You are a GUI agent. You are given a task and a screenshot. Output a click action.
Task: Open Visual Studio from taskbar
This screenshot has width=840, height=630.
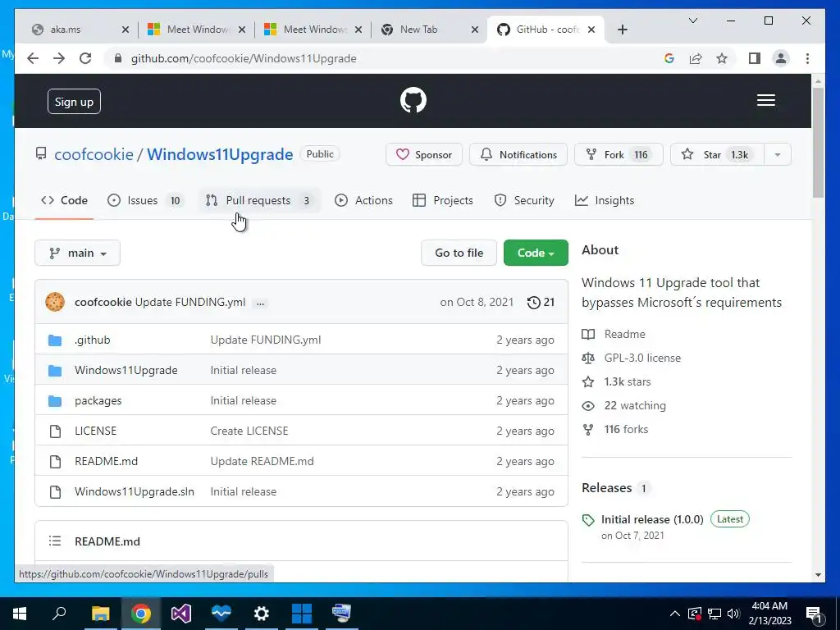[181, 614]
